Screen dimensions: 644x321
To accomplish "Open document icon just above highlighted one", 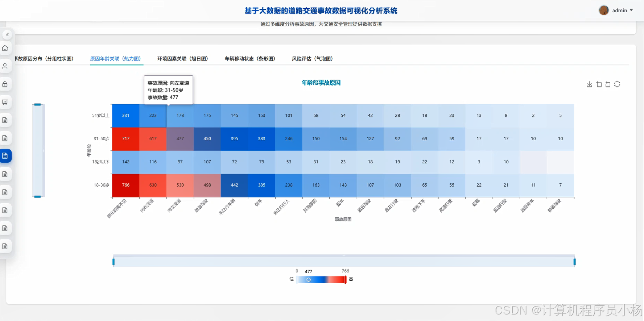I will point(5,138).
